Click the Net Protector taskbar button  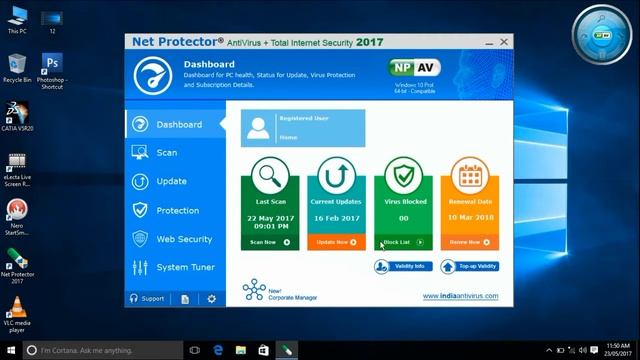click(287, 350)
